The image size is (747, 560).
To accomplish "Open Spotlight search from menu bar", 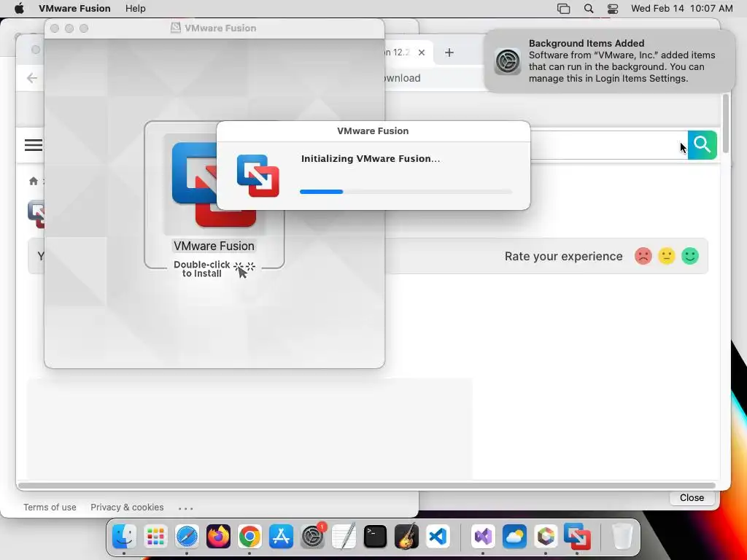I will [x=589, y=9].
